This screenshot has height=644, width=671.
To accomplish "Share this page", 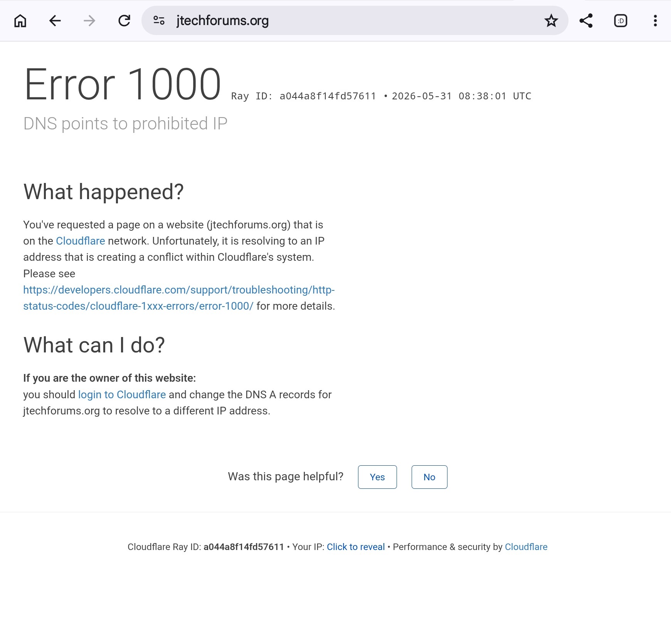I will (x=586, y=21).
